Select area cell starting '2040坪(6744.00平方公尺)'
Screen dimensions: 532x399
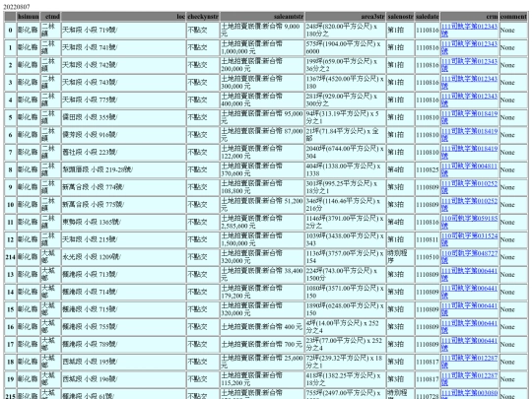[x=345, y=153]
